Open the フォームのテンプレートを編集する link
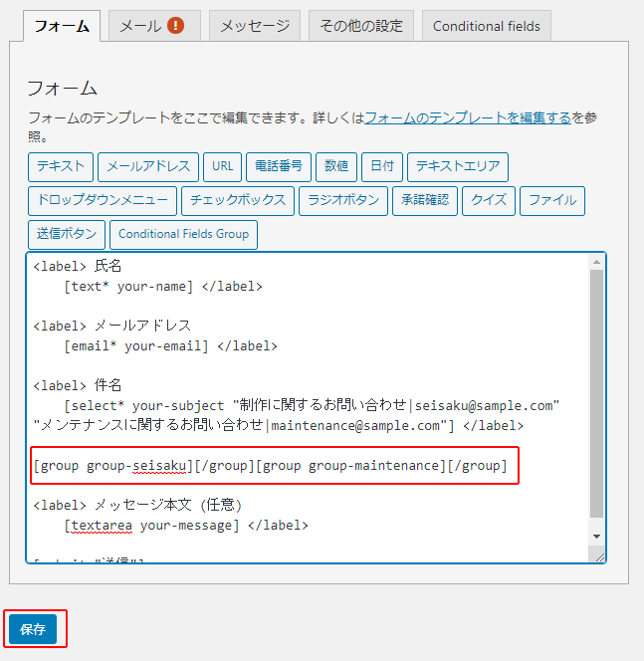644x661 pixels. click(468, 117)
